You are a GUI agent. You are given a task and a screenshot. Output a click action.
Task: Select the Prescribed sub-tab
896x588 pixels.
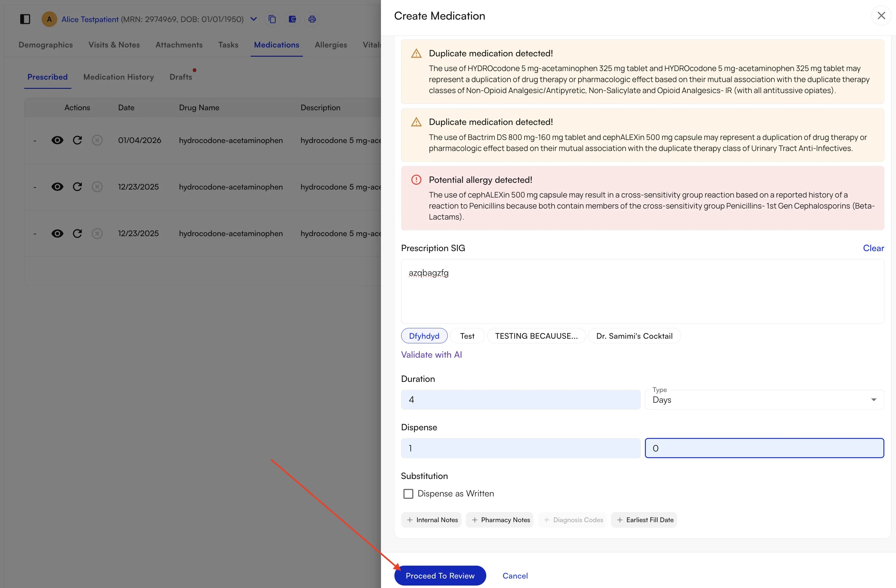[x=47, y=77]
